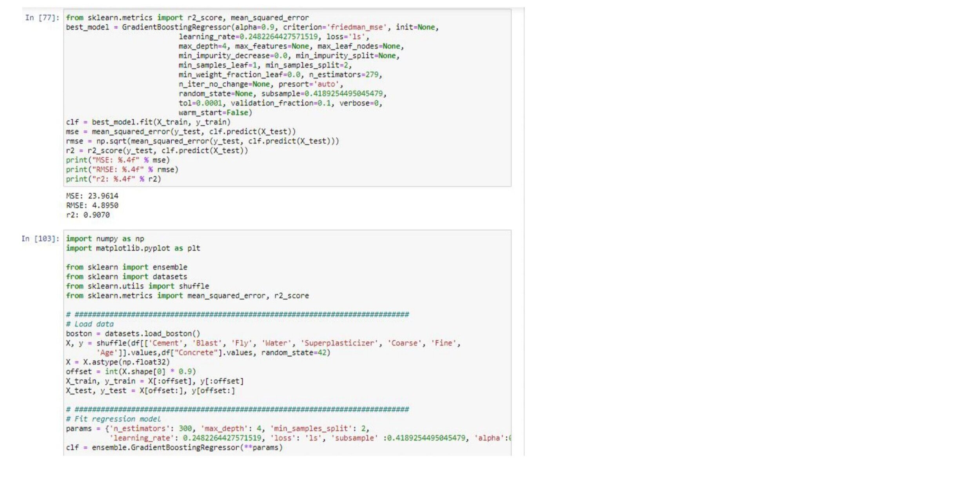This screenshot has width=980, height=488.
Task: Click the r2: 0.9070 output line
Action: tap(88, 215)
